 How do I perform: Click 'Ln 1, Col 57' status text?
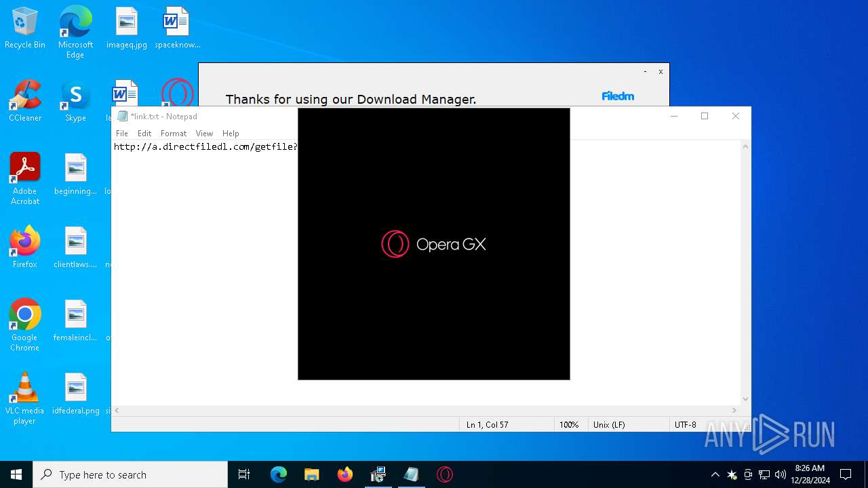click(487, 424)
